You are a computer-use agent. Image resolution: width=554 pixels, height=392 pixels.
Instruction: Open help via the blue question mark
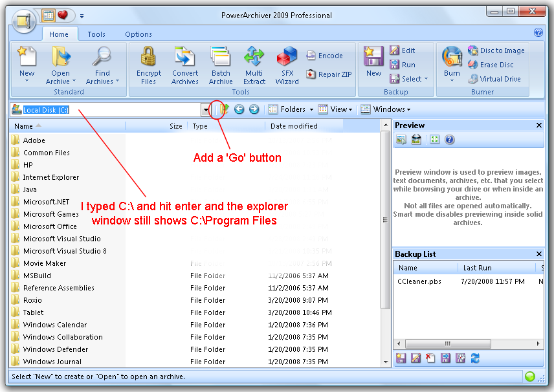pos(538,32)
